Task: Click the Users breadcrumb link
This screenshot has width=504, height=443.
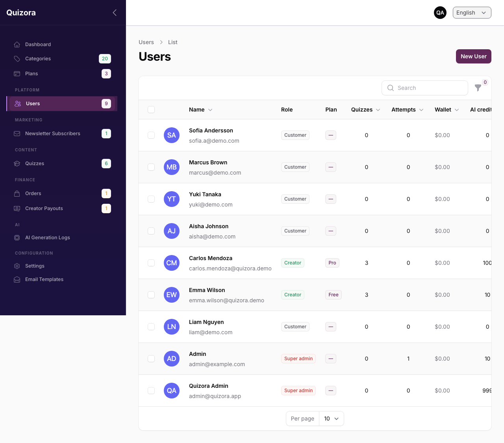Action: (x=146, y=42)
